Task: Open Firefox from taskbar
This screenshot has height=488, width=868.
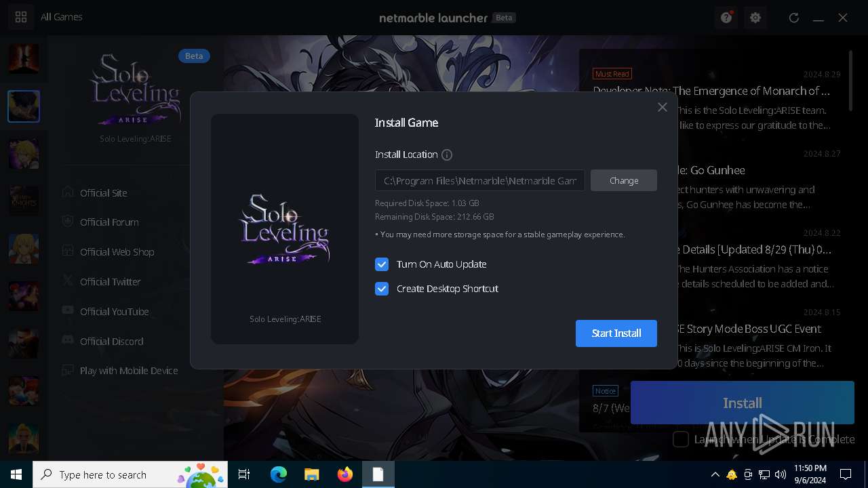Action: [x=345, y=474]
